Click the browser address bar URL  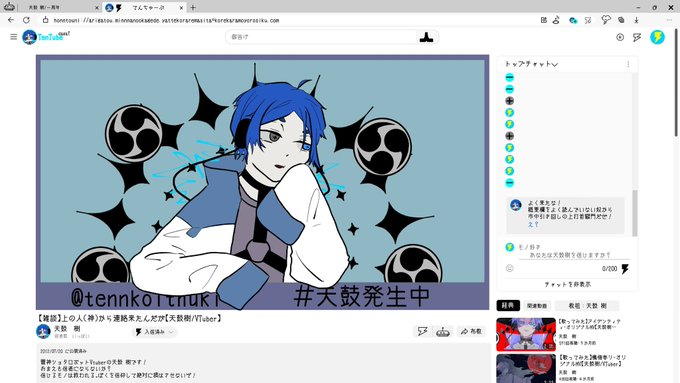[x=167, y=20]
